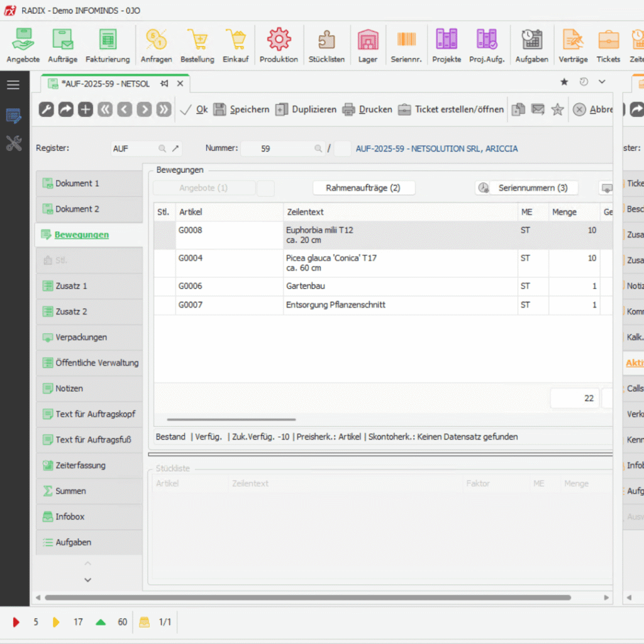Screen dimensions: 644x644
Task: Click the Abbrechen cancel button
Action: point(592,109)
